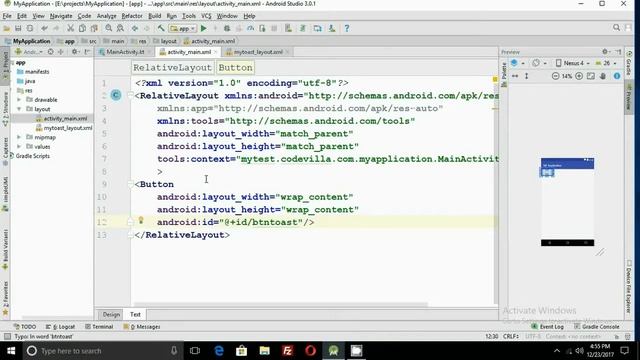
Task: Open the orientation dropdown in Preview
Action: pos(539,63)
